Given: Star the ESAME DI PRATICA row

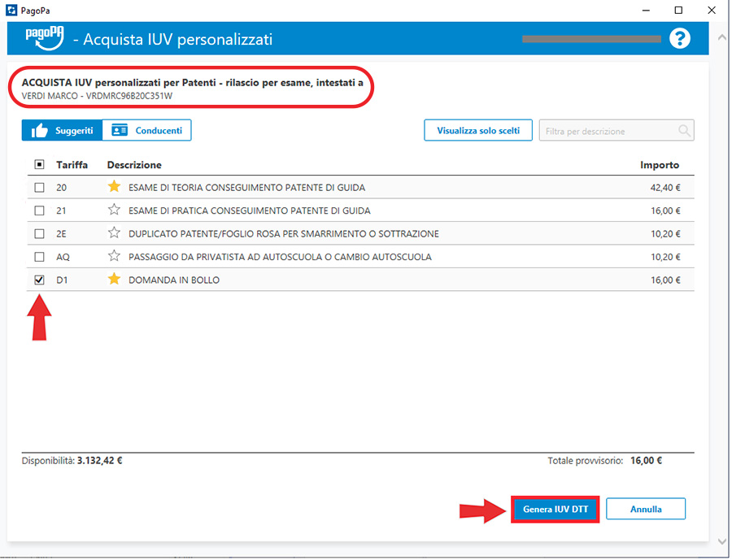Looking at the screenshot, I should tap(114, 211).
